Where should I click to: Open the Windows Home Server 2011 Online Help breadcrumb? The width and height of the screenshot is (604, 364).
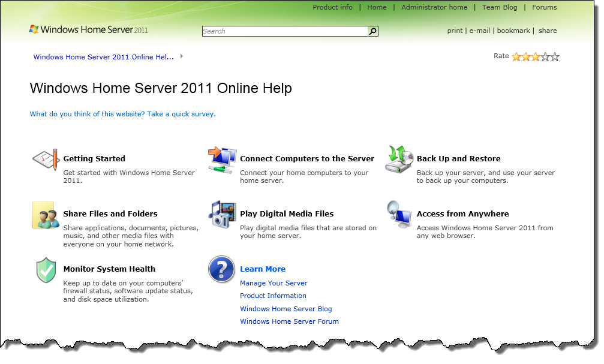click(x=103, y=57)
